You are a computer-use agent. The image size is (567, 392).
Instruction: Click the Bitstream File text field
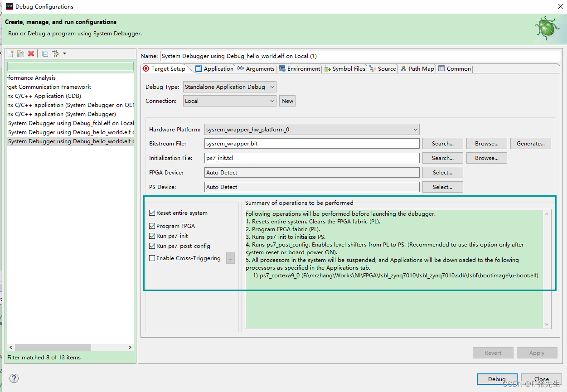[x=312, y=144]
